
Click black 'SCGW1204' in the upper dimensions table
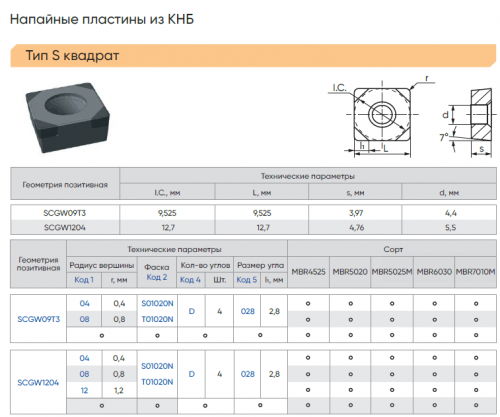click(65, 228)
